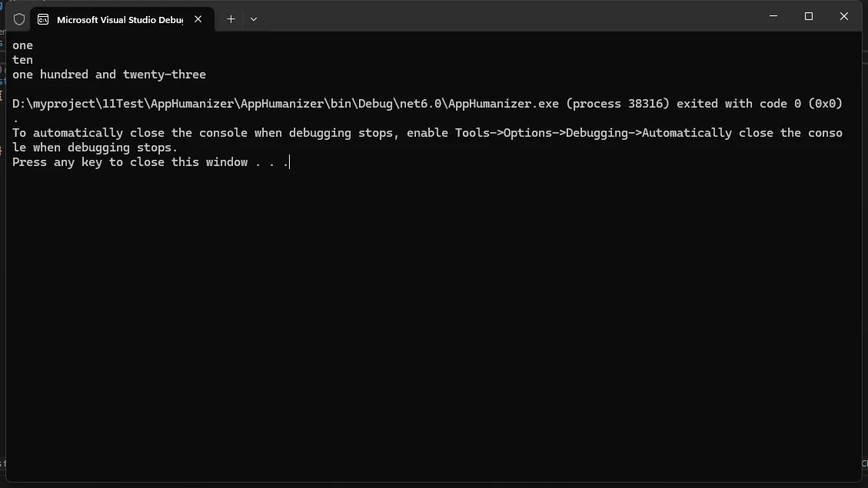Click the output line "one"

click(23, 45)
